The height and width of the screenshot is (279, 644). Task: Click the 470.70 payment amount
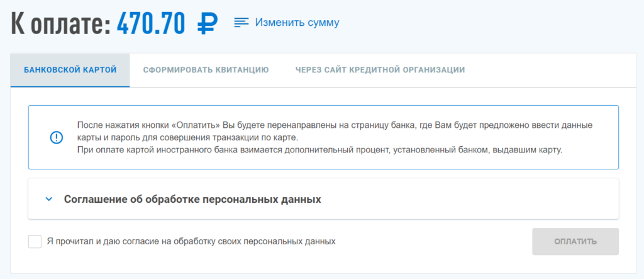click(x=151, y=23)
